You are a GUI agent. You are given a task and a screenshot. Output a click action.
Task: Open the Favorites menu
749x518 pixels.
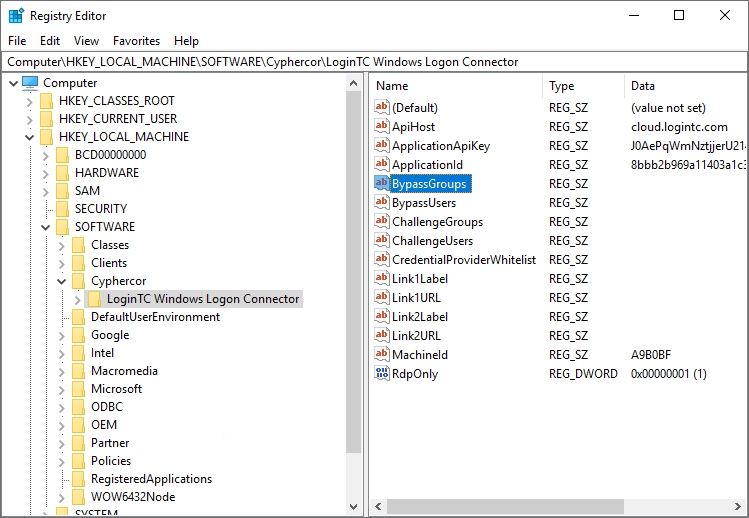click(136, 41)
